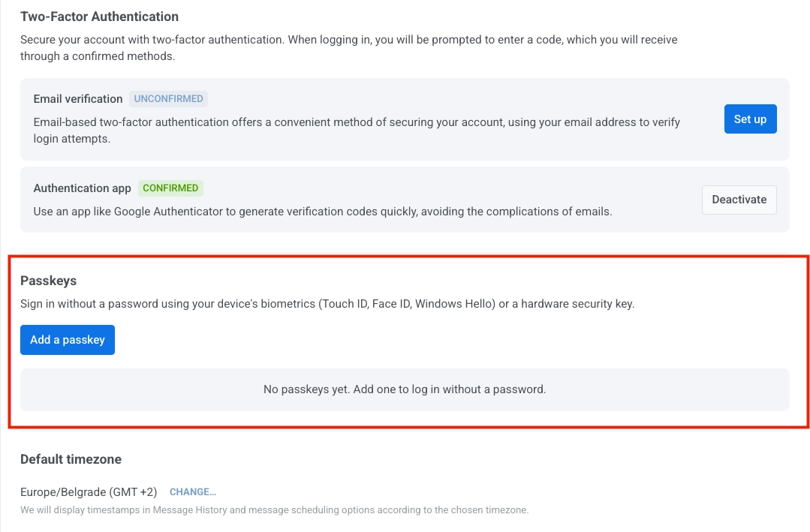
Task: Select the UNCONFIRMED status badge
Action: [x=168, y=98]
